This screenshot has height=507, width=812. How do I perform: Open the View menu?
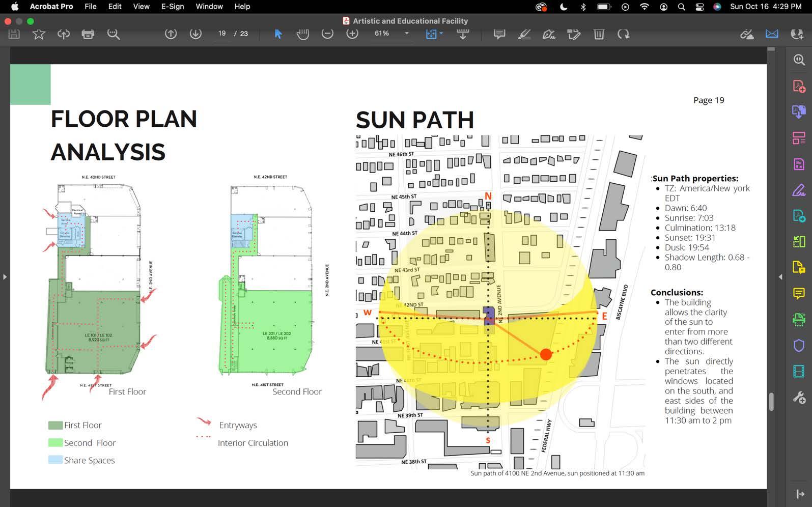click(x=141, y=7)
